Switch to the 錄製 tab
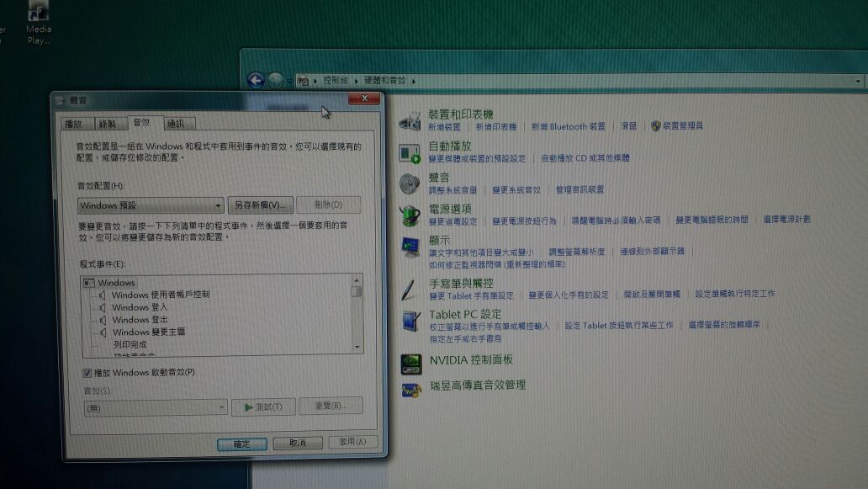This screenshot has width=868, height=489. coord(109,124)
